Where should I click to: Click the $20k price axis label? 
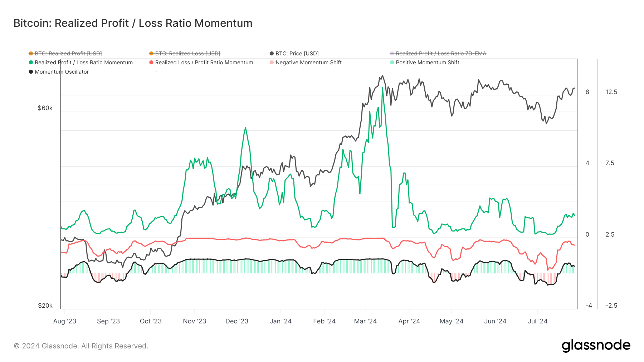pyautogui.click(x=45, y=306)
